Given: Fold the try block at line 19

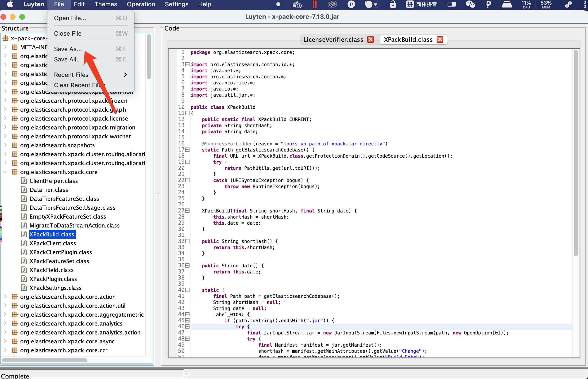Looking at the screenshot, I should tap(187, 162).
